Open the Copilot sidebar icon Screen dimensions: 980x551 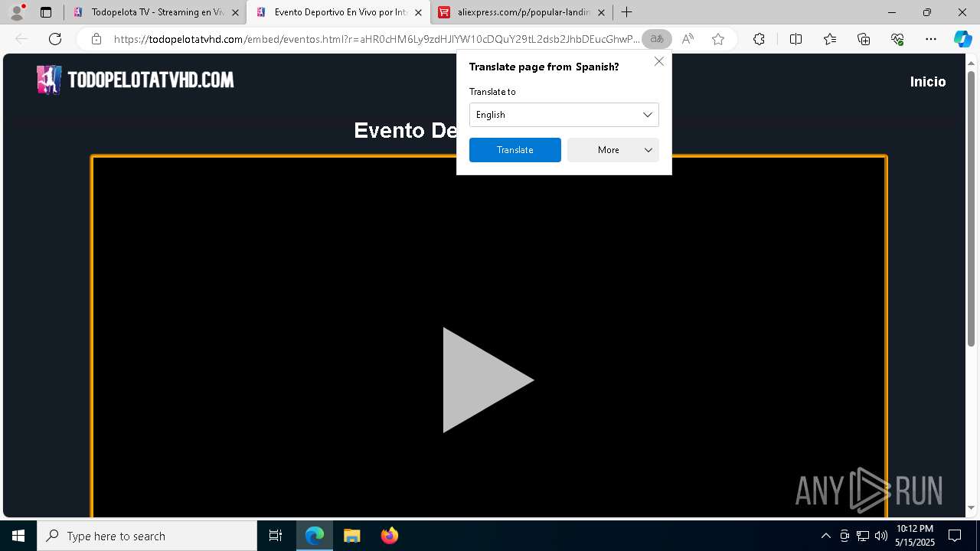pos(962,39)
